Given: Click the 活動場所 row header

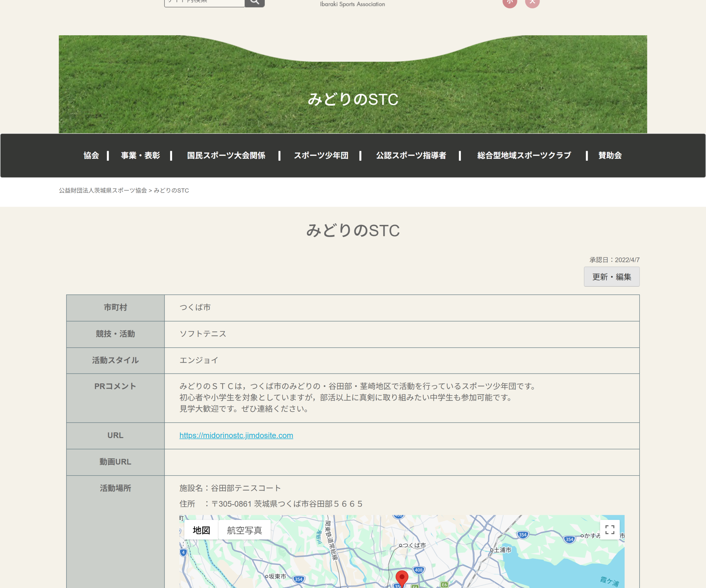Looking at the screenshot, I should tap(115, 532).
